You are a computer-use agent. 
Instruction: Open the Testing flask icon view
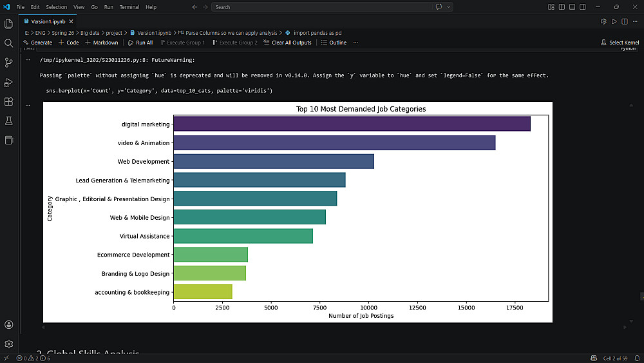coord(9,121)
